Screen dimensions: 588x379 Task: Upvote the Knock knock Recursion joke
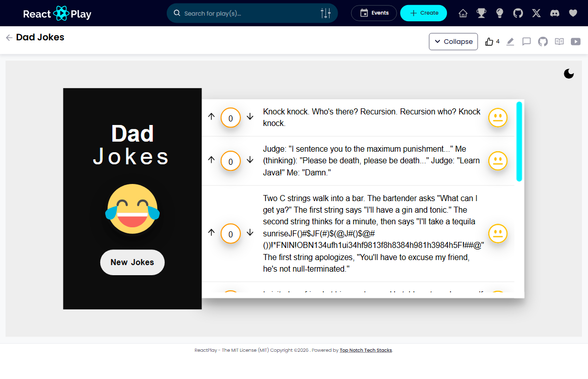(212, 117)
